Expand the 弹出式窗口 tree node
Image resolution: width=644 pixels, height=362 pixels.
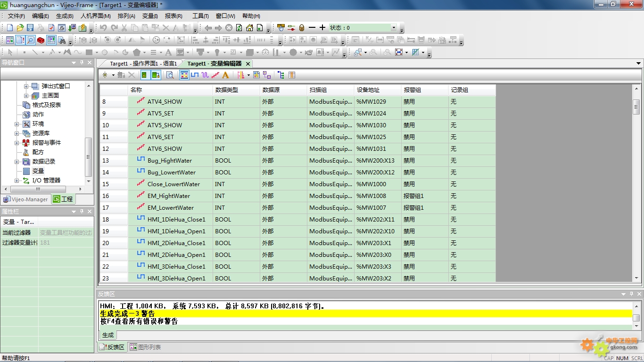pos(26,86)
